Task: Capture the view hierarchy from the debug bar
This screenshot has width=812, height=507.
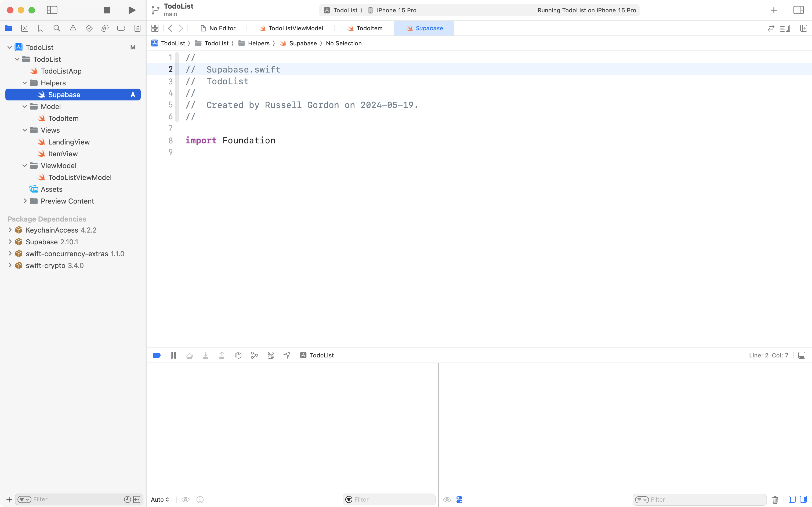Action: 238,355
